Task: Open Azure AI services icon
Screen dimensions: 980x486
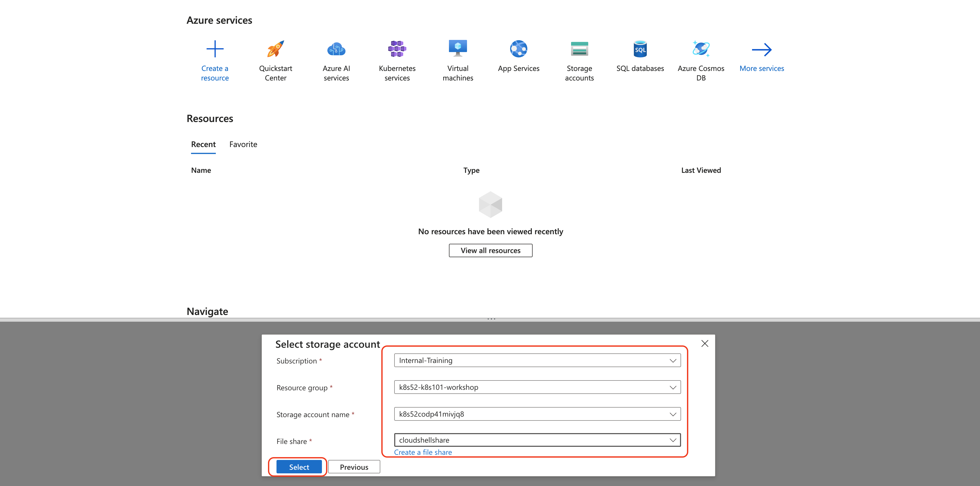Action: [x=336, y=49]
